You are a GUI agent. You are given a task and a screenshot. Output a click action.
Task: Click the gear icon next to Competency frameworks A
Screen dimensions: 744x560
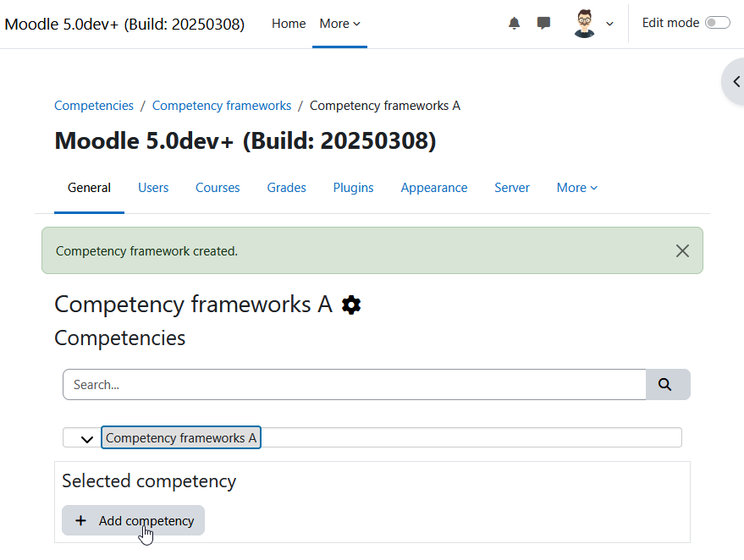pos(351,305)
